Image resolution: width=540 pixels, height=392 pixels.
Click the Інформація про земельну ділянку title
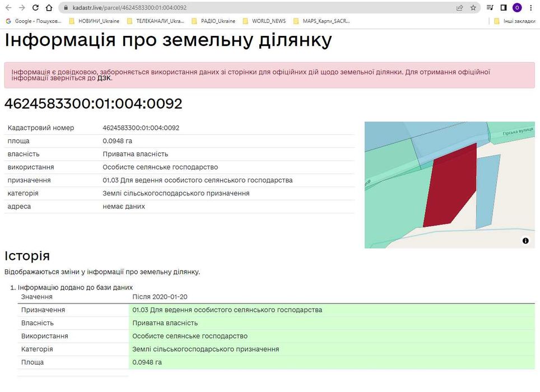pyautogui.click(x=168, y=40)
